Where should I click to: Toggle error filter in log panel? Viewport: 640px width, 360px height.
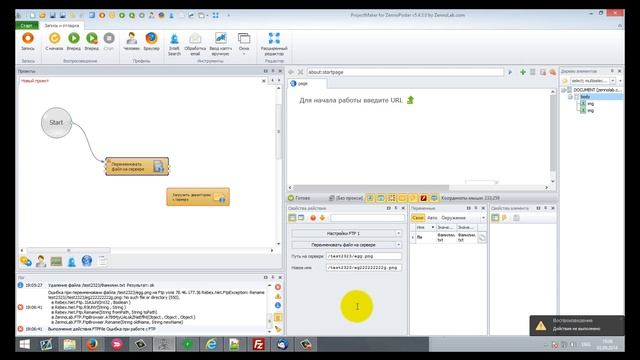coord(278,287)
